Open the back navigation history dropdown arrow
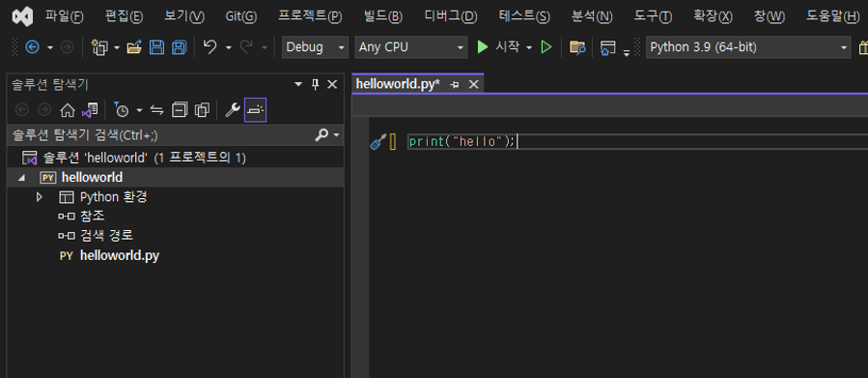This screenshot has width=868, height=378. click(50, 48)
